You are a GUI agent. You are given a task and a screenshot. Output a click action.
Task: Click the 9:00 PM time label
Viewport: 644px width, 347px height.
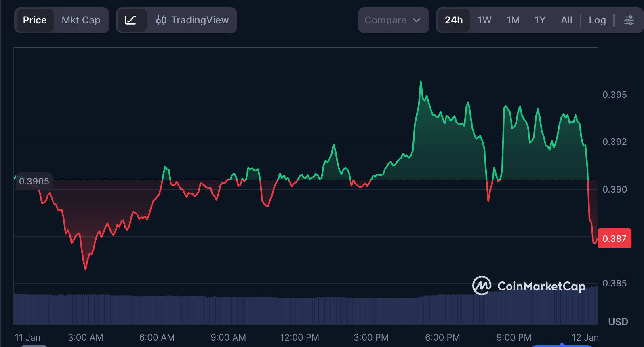[514, 337]
